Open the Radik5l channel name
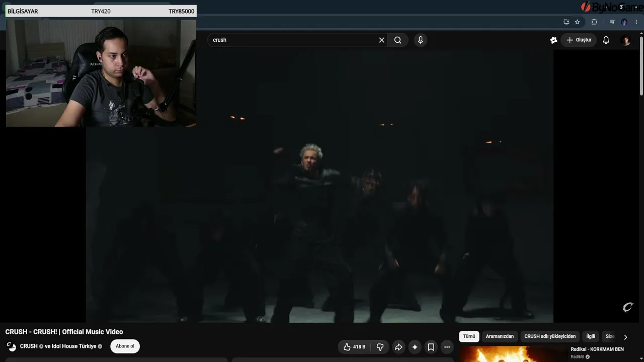 (x=577, y=357)
